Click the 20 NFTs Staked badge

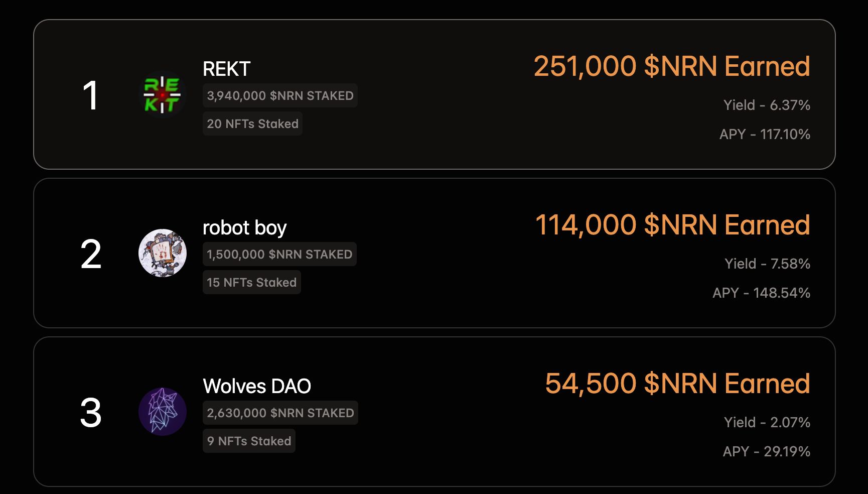point(252,124)
